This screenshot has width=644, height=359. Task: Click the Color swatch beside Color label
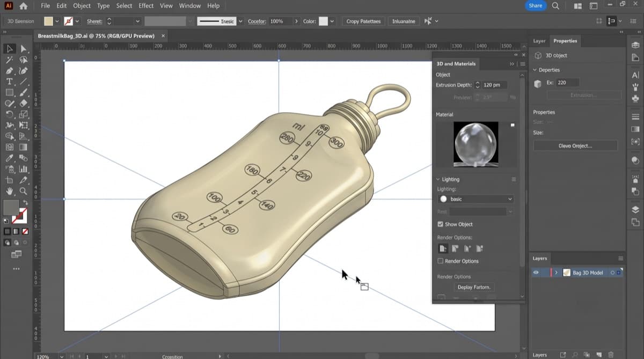coord(323,21)
